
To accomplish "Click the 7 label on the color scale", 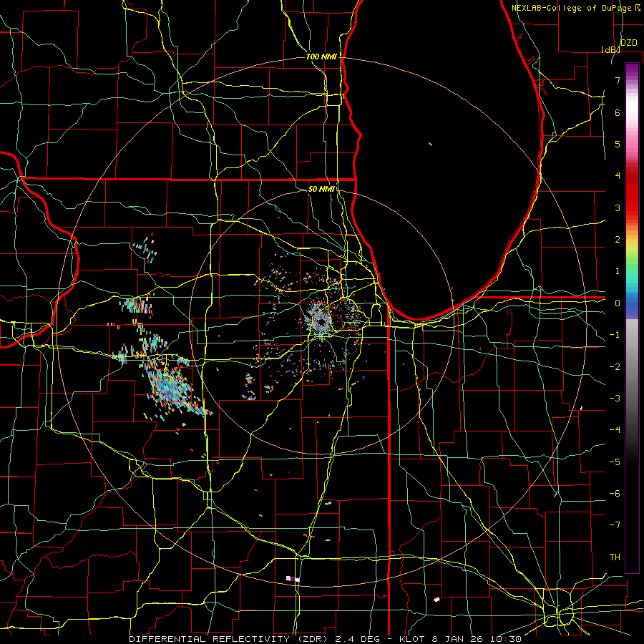I will click(618, 80).
